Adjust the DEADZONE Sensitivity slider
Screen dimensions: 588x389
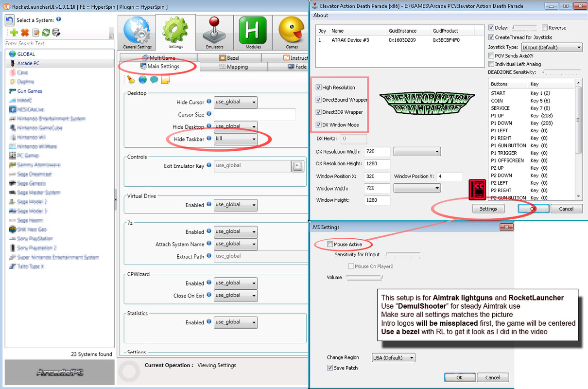click(562, 72)
